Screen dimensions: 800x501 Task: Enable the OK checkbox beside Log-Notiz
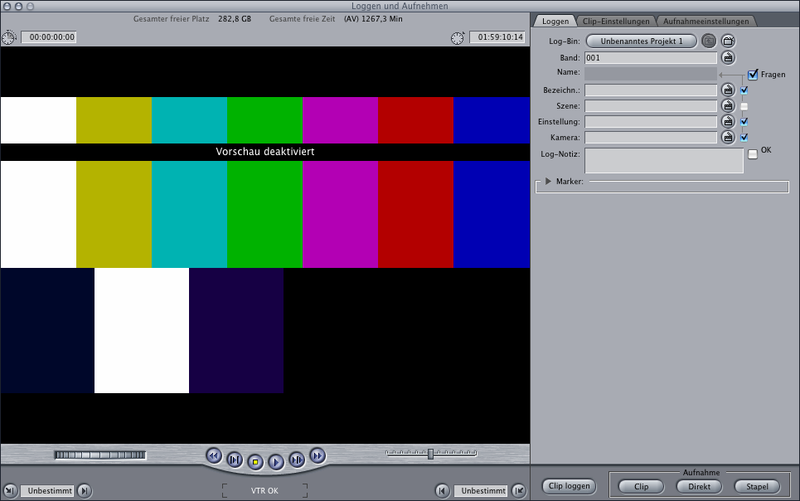click(x=753, y=154)
